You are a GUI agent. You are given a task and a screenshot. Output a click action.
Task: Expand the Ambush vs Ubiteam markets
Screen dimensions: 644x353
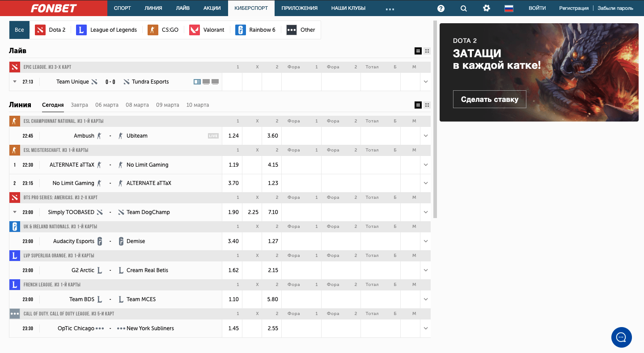426,136
